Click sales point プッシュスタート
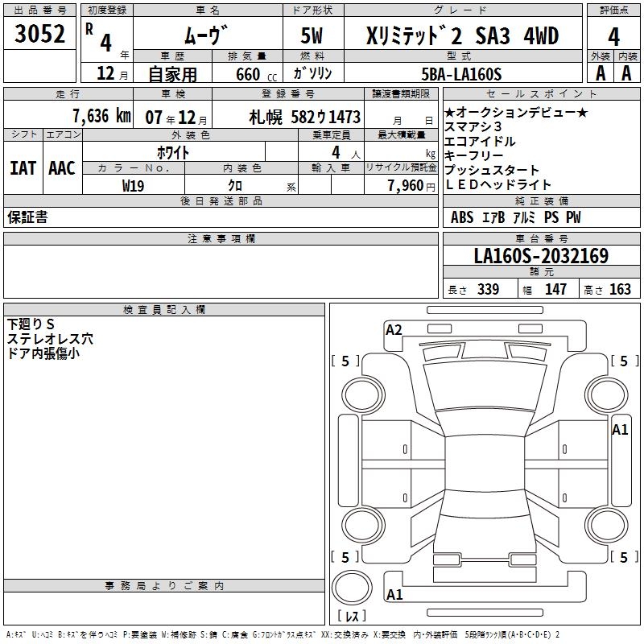Viewport: 644px width, 644px height. pos(492,170)
